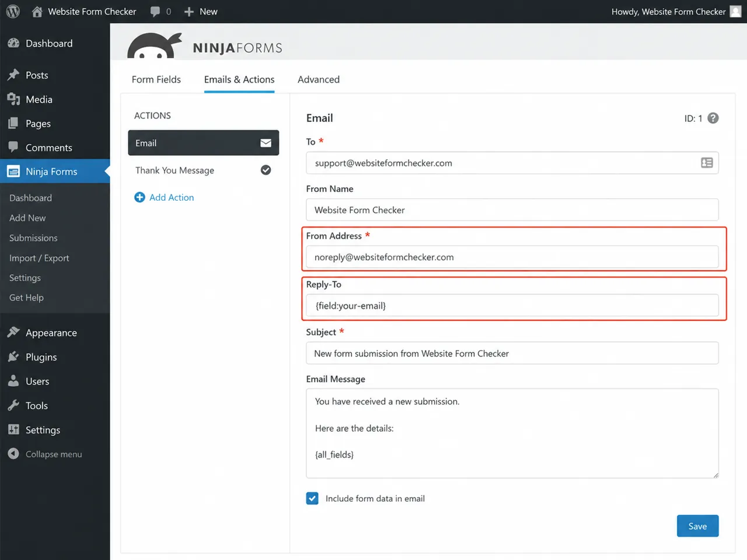Image resolution: width=747 pixels, height=560 pixels.
Task: Click into the From Address field
Action: click(x=512, y=257)
